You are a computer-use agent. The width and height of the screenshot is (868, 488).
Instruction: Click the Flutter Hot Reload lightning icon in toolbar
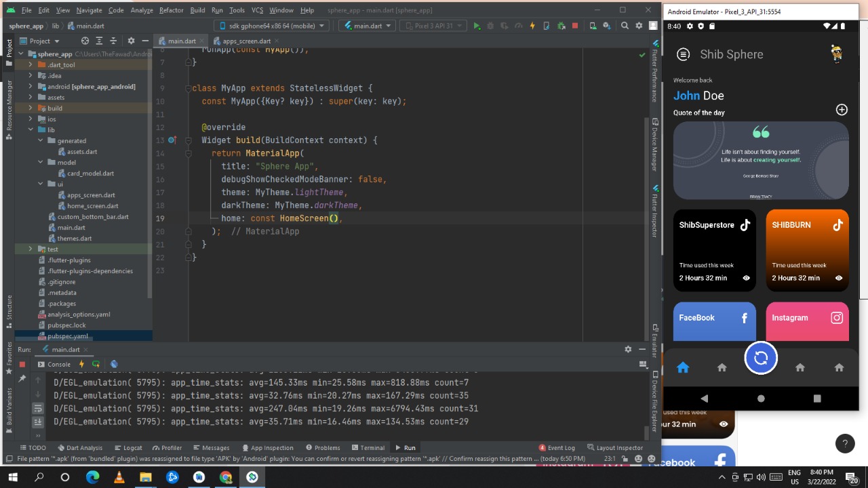pyautogui.click(x=532, y=26)
